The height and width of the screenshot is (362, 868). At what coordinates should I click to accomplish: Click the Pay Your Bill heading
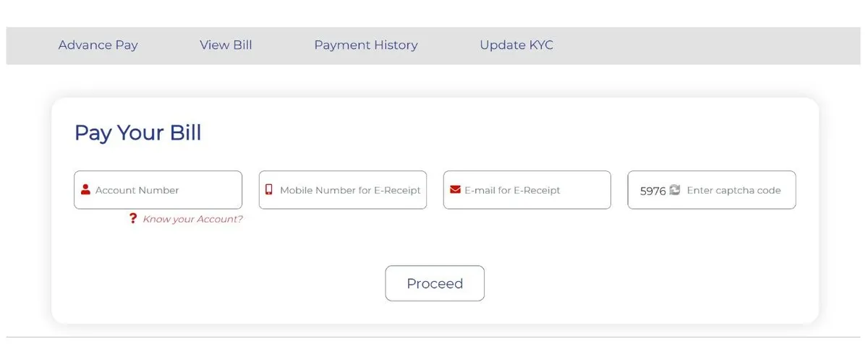[x=137, y=133]
